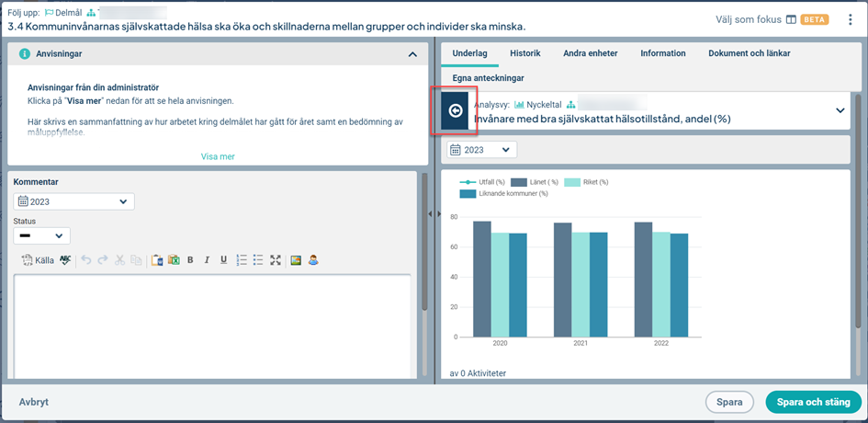Viewport: 868px width, 423px height.
Task: Click the 2020 Länet bar in chart
Action: click(x=481, y=279)
